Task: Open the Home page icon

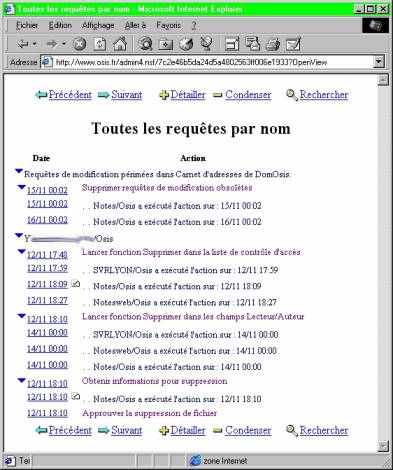Action: click(120, 44)
